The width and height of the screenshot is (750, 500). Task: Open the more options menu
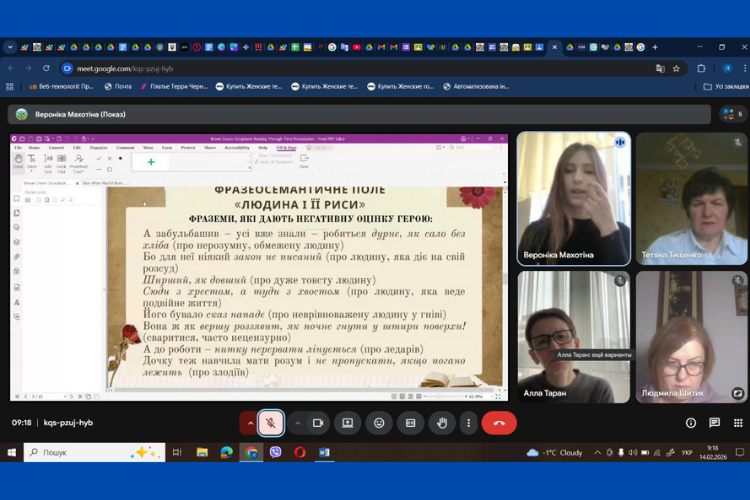point(468,423)
